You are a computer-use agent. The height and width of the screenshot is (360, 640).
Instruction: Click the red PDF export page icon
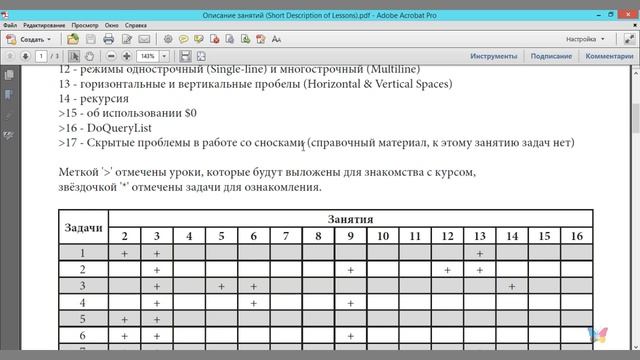tap(214, 39)
